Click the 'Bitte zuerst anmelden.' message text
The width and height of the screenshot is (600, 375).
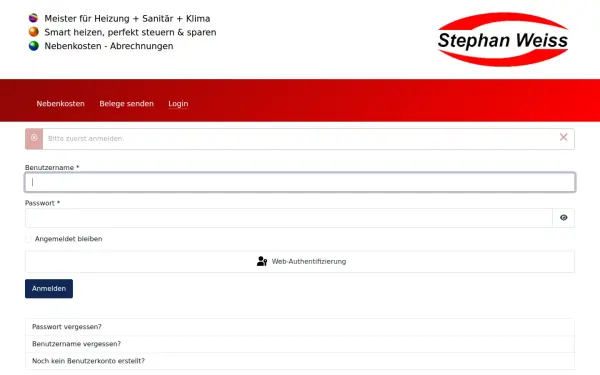[x=86, y=139]
